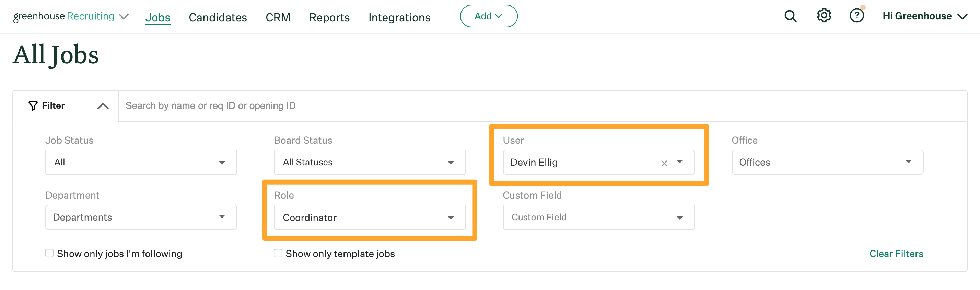This screenshot has height=290, width=980.
Task: Open the User dropdown arrow
Action: [679, 161]
